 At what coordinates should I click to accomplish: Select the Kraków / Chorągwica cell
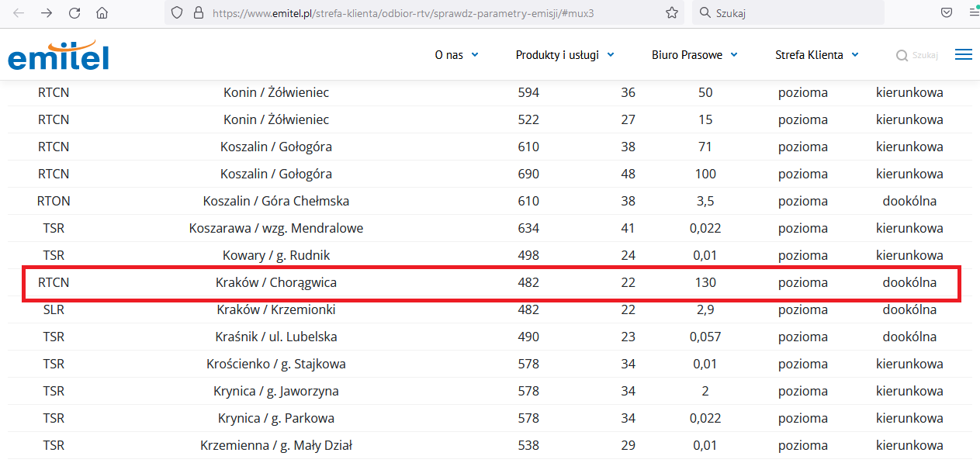point(276,283)
